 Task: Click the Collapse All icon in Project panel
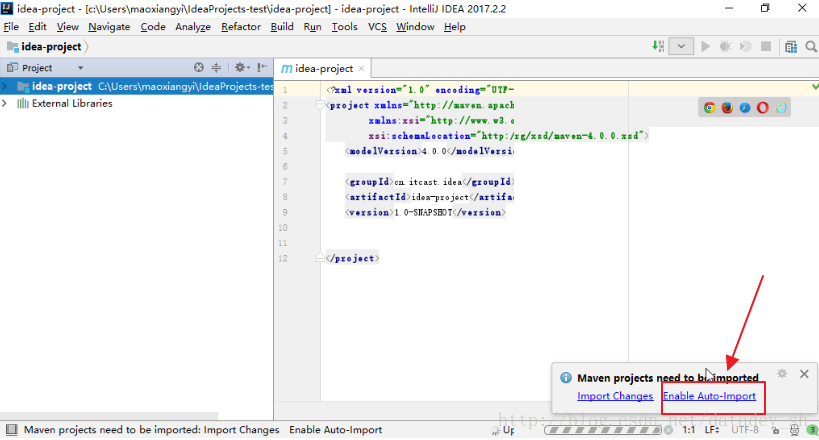pyautogui.click(x=216, y=67)
